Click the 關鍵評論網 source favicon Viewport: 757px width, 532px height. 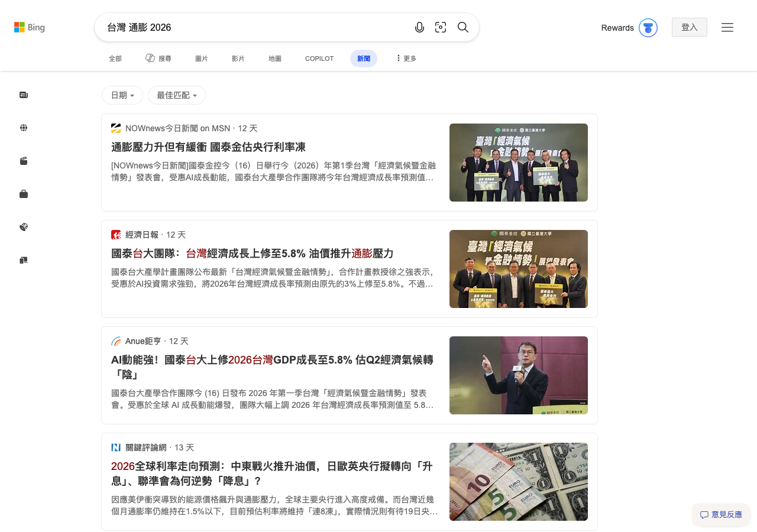(116, 447)
